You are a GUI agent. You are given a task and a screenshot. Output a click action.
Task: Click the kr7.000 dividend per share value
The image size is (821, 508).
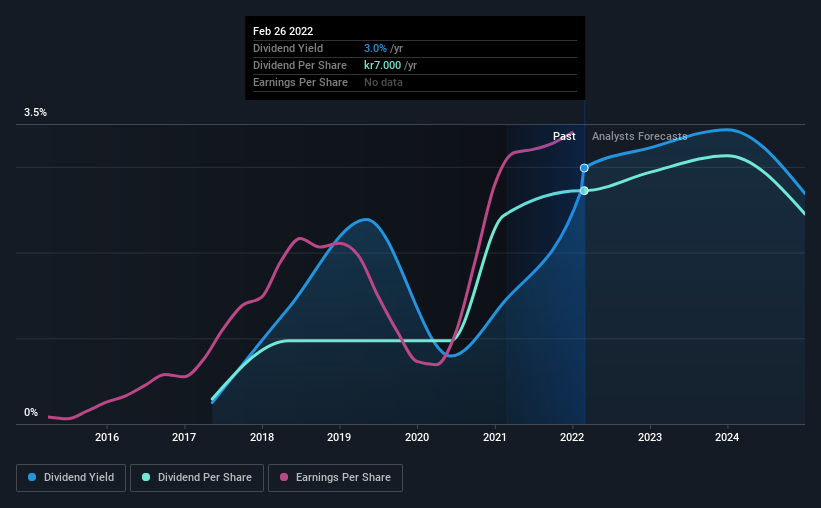click(x=383, y=65)
